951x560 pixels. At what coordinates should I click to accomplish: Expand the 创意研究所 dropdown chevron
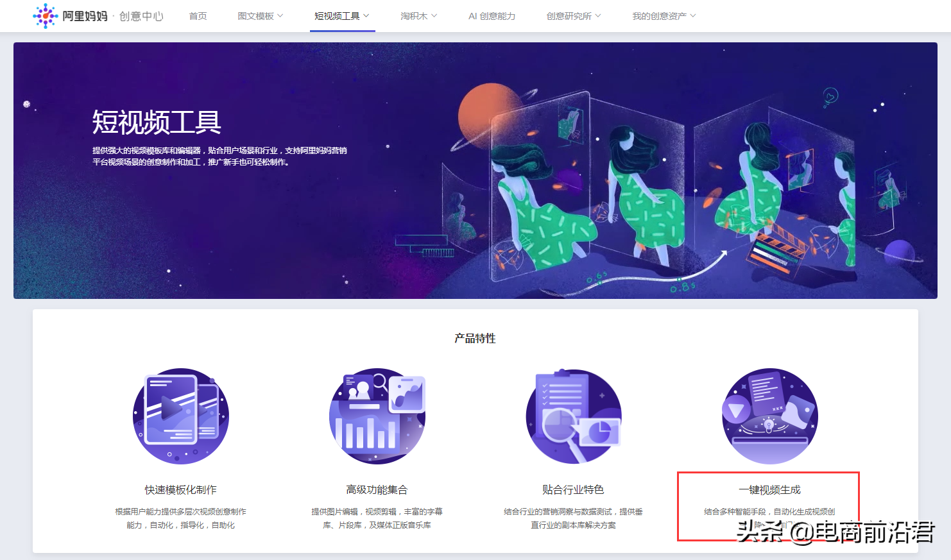click(x=598, y=15)
